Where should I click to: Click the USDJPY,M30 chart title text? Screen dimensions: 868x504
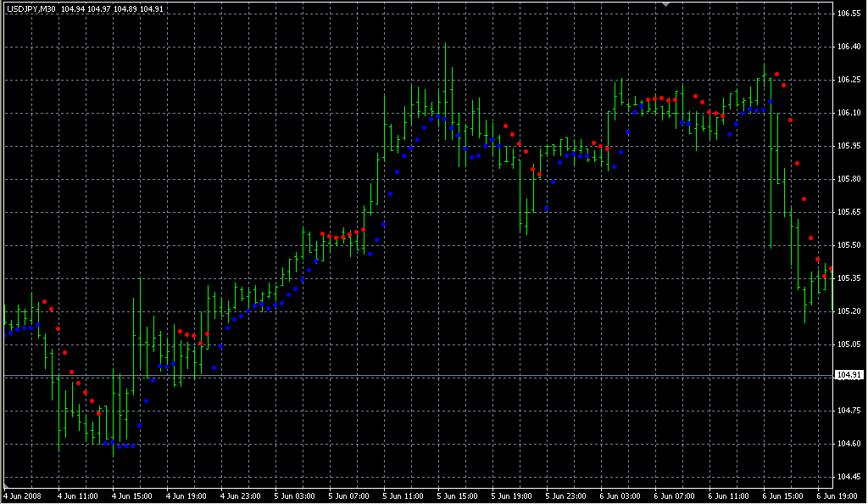point(31,9)
